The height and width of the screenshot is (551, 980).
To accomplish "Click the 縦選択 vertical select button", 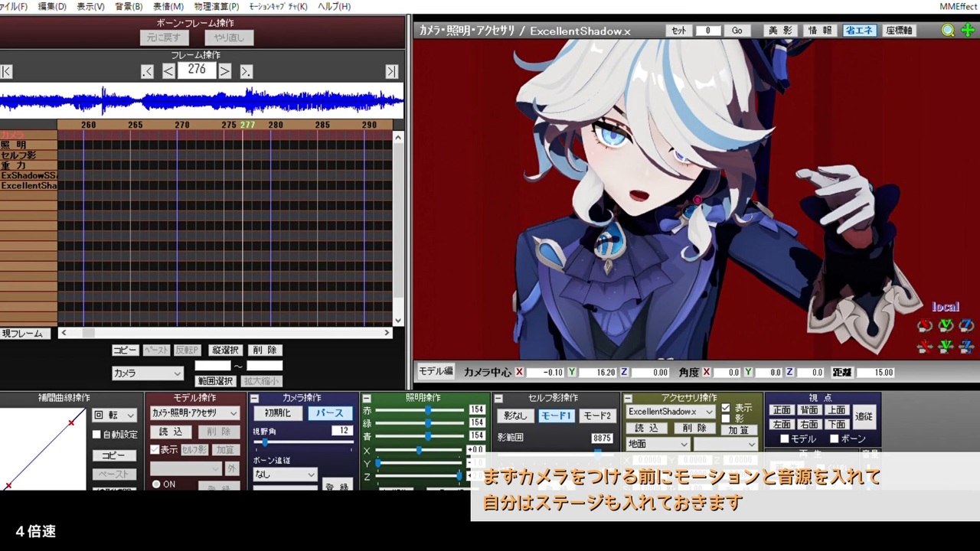I will pyautogui.click(x=226, y=350).
